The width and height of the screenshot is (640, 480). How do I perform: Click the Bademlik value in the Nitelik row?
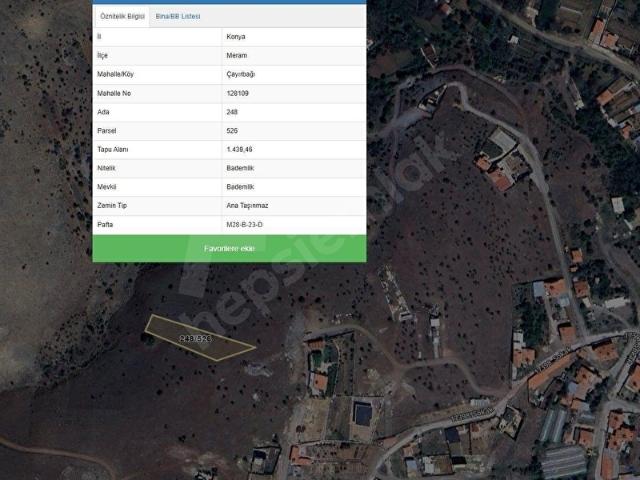(x=240, y=168)
